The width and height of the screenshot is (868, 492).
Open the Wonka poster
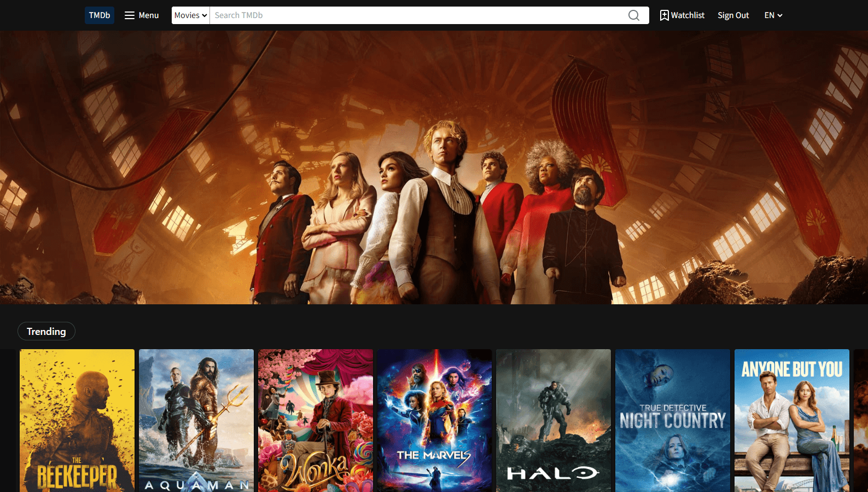click(316, 420)
